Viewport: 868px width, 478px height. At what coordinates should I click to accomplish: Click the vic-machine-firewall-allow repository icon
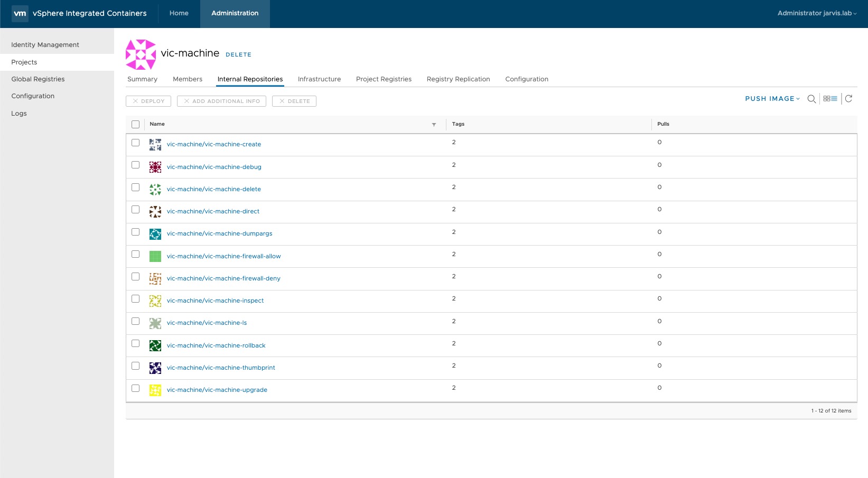click(x=155, y=256)
